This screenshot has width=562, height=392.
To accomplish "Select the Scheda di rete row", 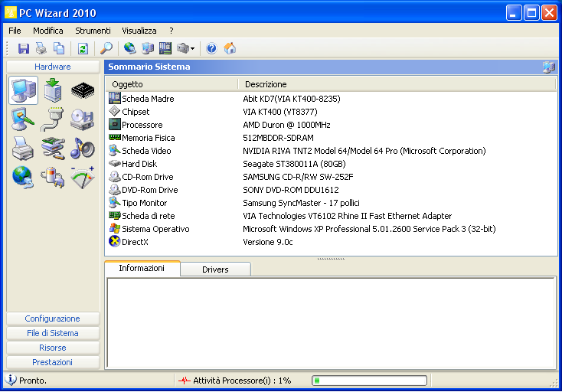I will pos(331,216).
